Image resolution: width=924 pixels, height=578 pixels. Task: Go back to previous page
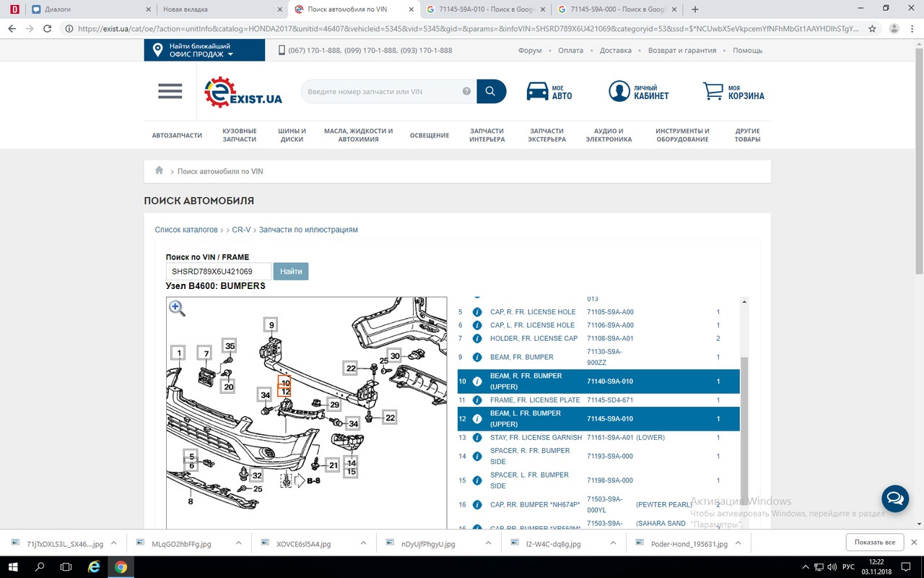[x=12, y=29]
